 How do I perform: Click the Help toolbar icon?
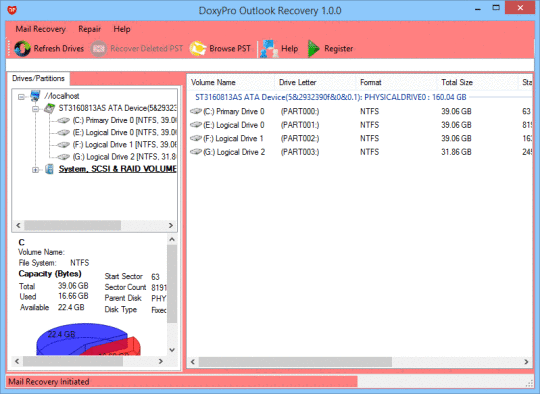269,49
